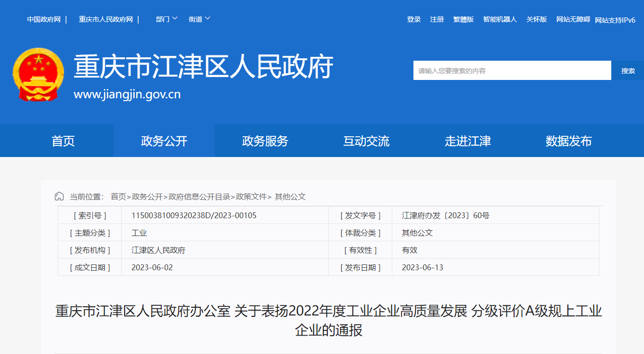Click the [ 成文日期 ] label
Screen dimensions: 644x354
pos(90,267)
